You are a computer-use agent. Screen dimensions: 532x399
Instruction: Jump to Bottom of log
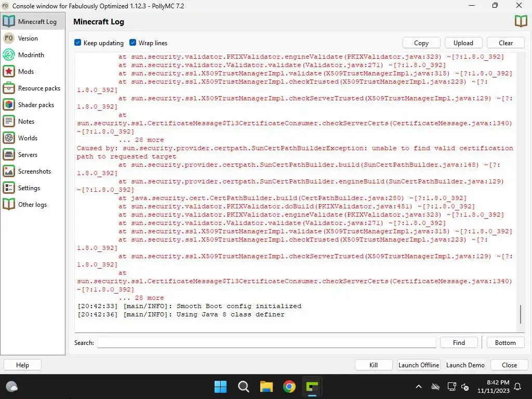tap(505, 342)
